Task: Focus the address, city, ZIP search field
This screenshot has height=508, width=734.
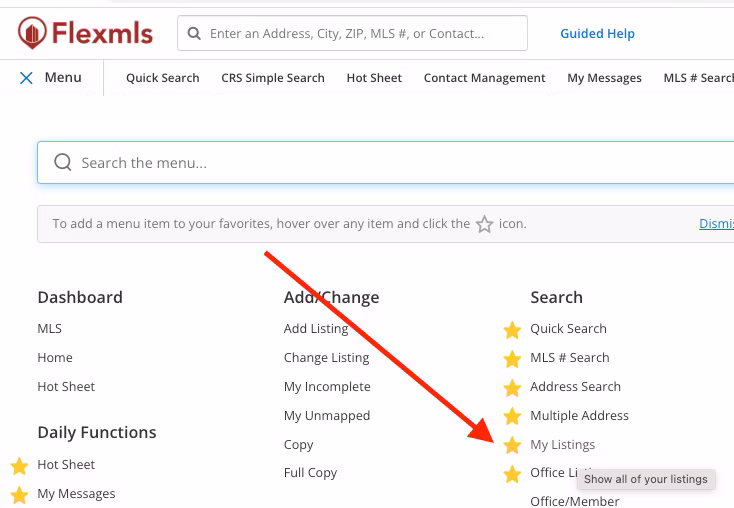Action: point(352,33)
